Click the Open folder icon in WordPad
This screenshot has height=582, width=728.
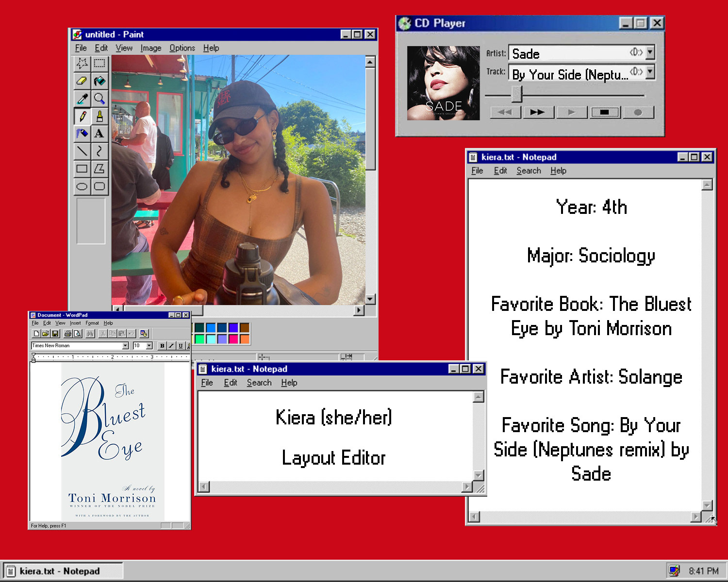click(46, 333)
